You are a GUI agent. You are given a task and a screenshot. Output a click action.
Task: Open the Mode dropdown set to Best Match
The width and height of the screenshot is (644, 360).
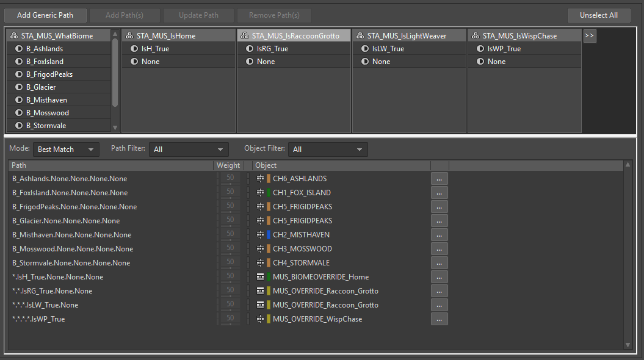tap(66, 149)
